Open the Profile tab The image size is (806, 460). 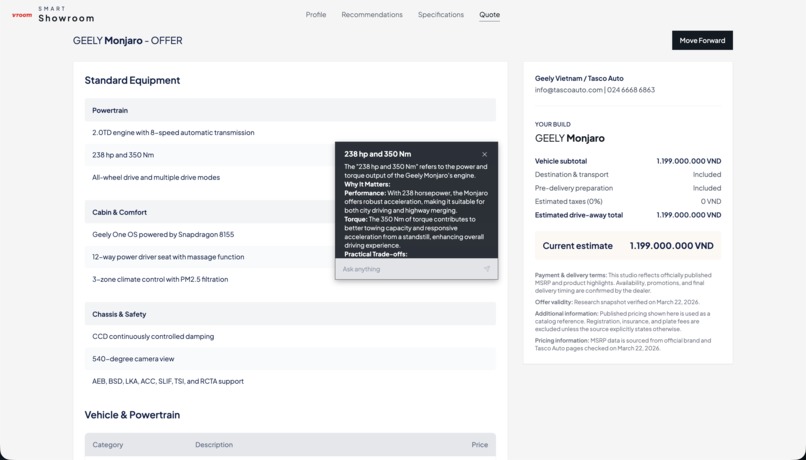316,14
